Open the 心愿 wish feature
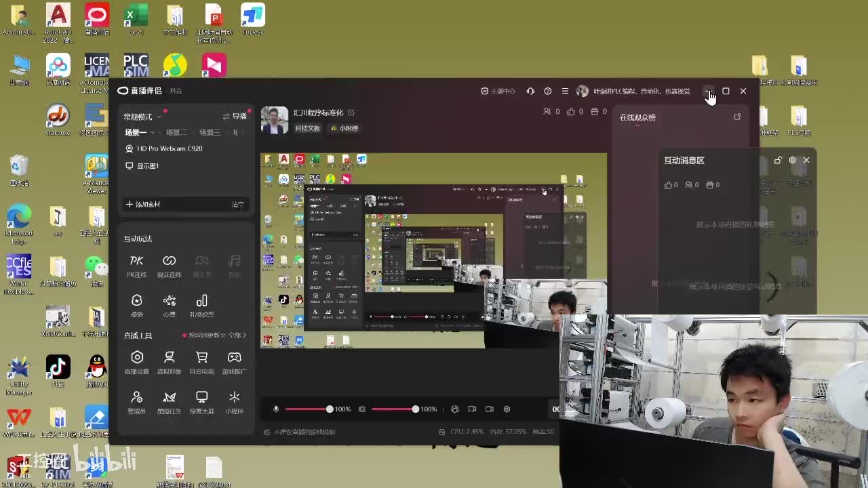Viewport: 868px width, 488px height. click(x=170, y=306)
